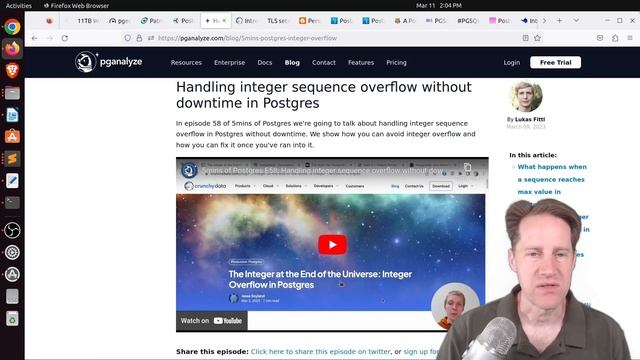The height and width of the screenshot is (360, 640).
Task: Open the clock showing Mar 11 2:04 PM
Action: [x=439, y=6]
